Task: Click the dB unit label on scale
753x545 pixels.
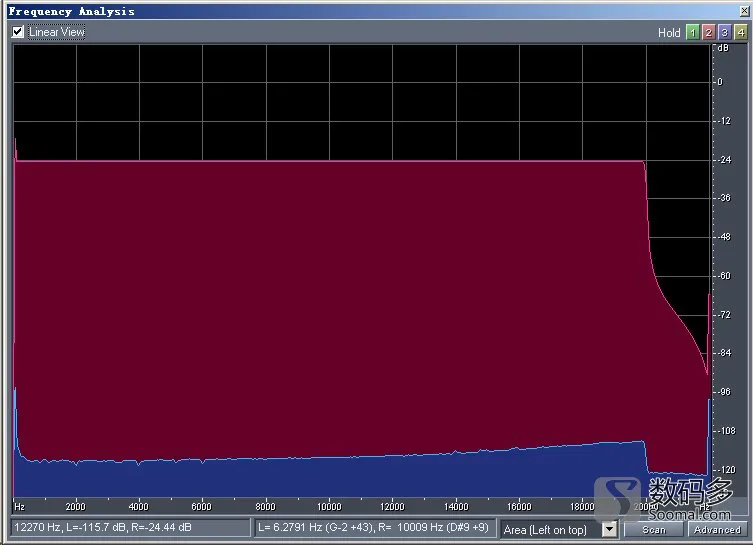Action: click(723, 48)
